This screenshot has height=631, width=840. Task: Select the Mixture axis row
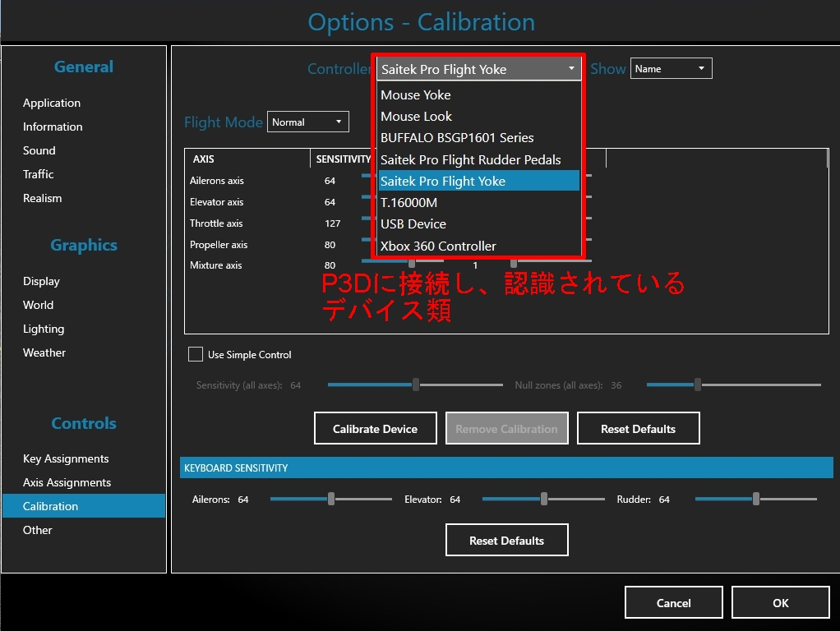215,265
